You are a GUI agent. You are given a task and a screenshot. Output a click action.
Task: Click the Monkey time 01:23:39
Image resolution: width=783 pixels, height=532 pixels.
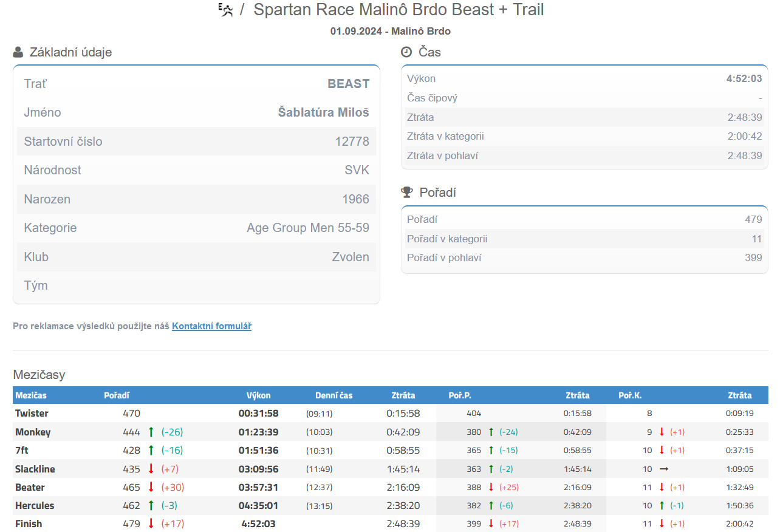tap(258, 432)
